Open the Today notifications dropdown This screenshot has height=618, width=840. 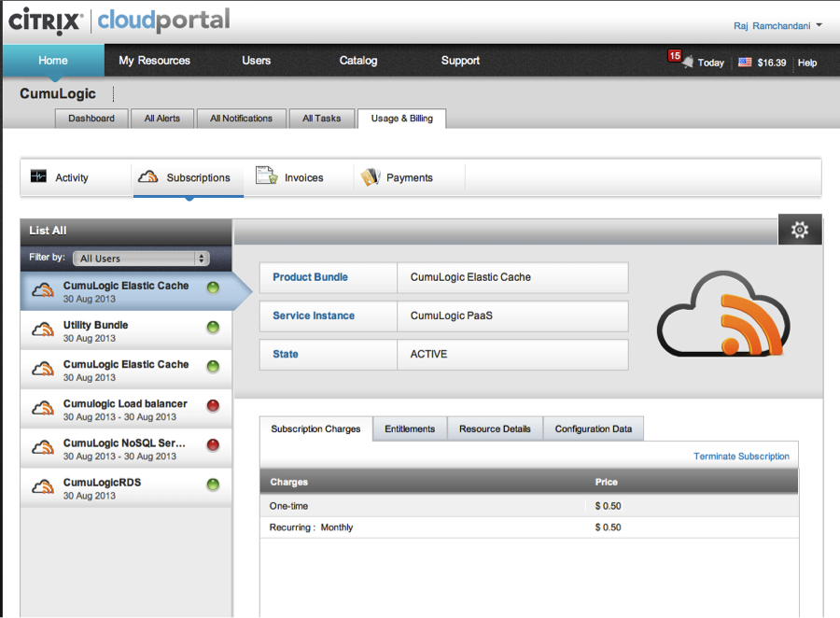point(710,63)
